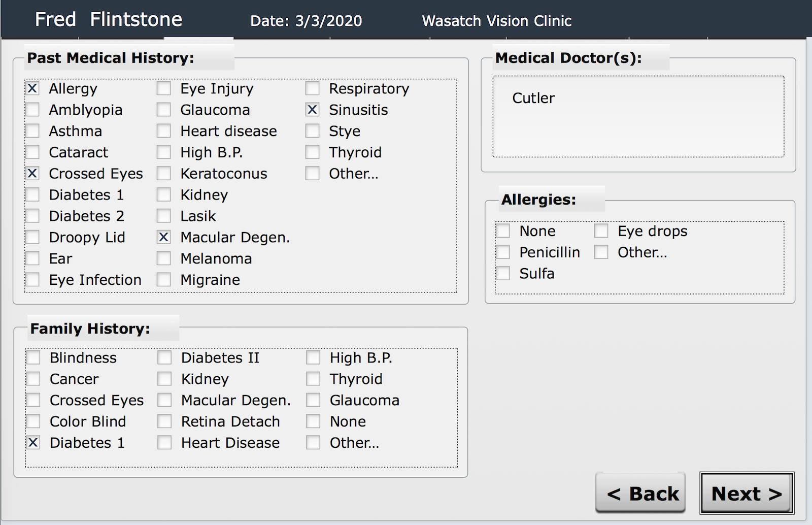Check Blindness in Family History
Viewport: 812px width, 525px height.
[x=33, y=357]
